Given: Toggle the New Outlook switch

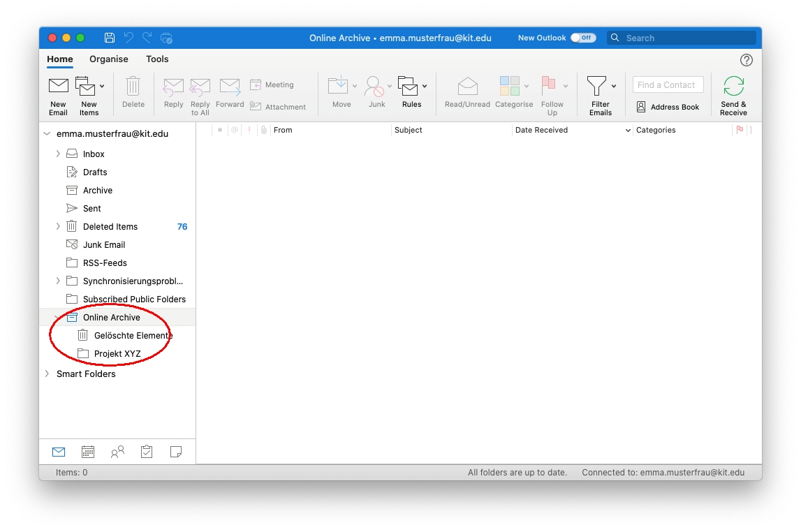Looking at the screenshot, I should (x=582, y=38).
